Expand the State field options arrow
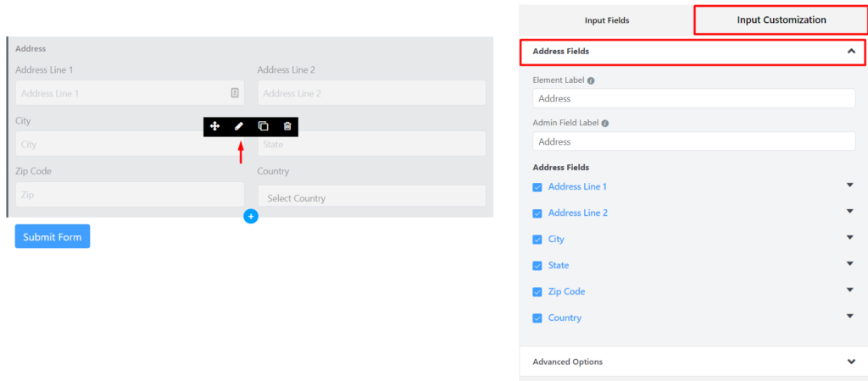 coord(850,264)
